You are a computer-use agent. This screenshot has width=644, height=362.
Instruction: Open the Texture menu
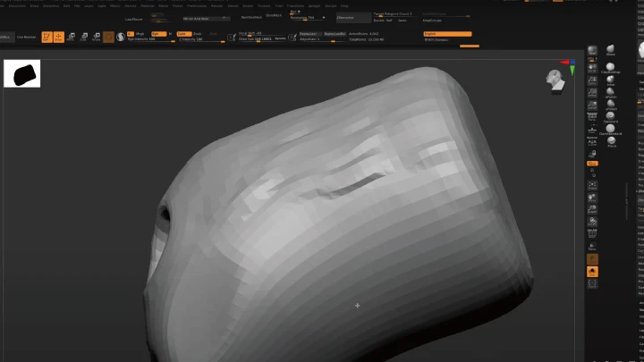click(264, 5)
